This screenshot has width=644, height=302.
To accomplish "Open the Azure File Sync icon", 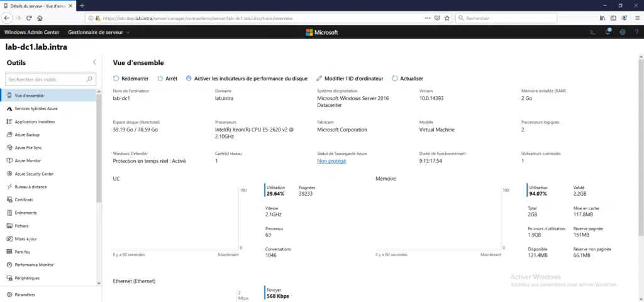I will [x=9, y=147].
